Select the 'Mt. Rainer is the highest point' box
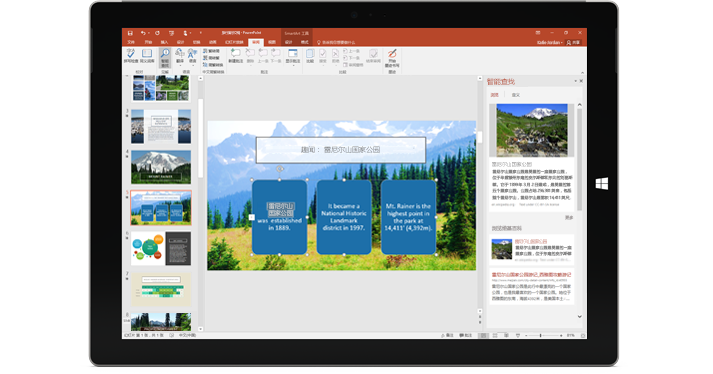 [x=408, y=217]
